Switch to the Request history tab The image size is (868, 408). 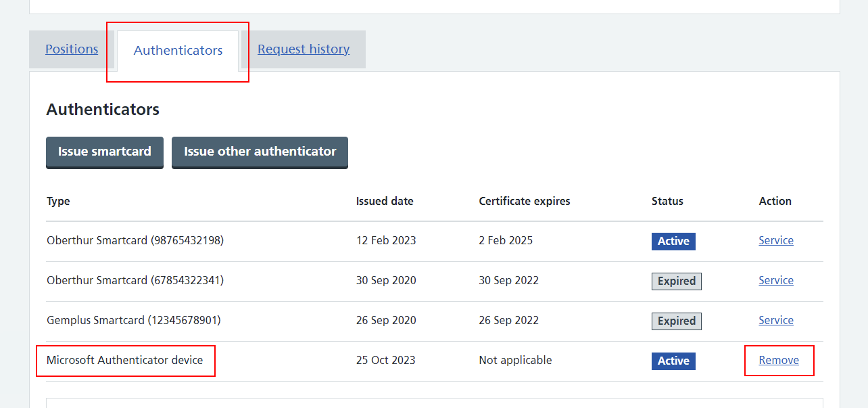pos(304,49)
